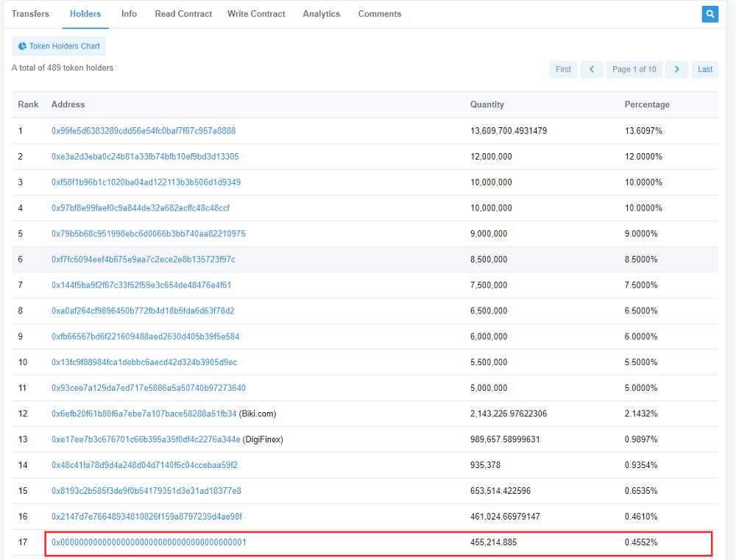Screen dimensions: 736x560
Task: Select quantity 653,514.422596
Action: click(x=500, y=491)
